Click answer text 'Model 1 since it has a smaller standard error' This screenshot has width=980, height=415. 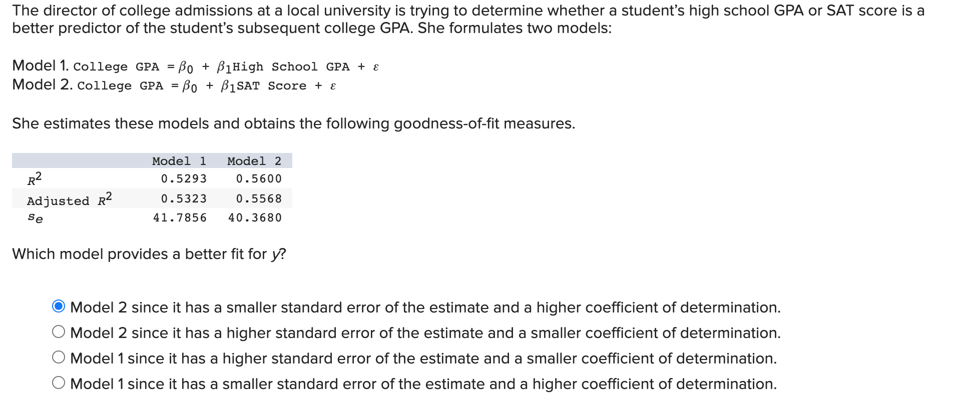point(423,383)
